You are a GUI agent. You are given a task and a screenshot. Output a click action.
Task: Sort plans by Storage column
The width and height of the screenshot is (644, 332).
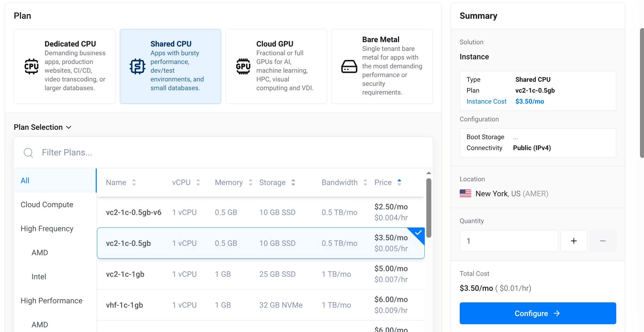click(293, 183)
